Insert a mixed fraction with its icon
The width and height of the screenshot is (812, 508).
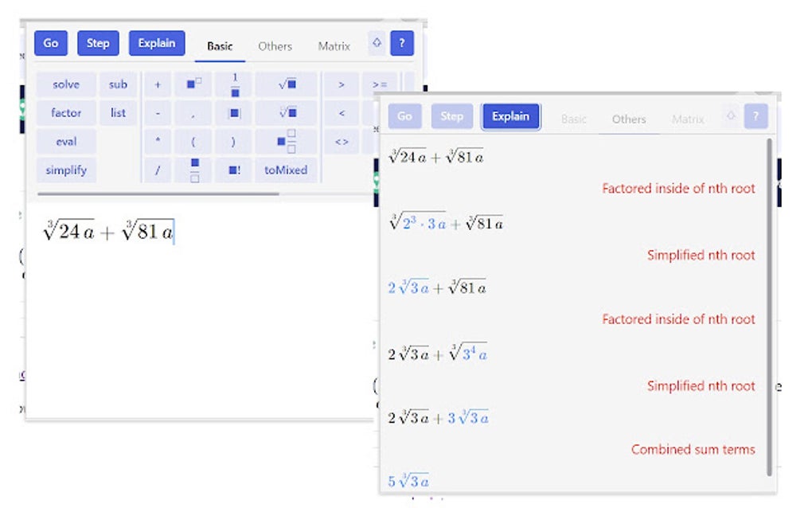tap(287, 141)
